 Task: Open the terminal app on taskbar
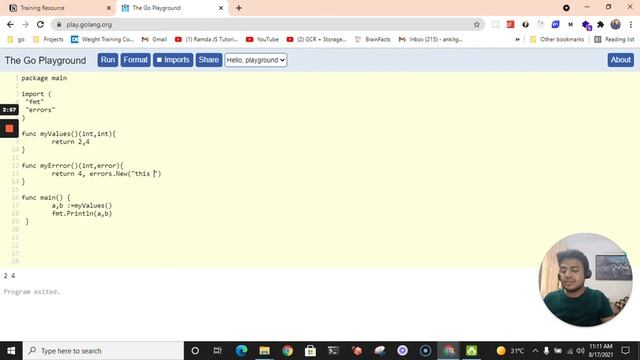[333, 351]
